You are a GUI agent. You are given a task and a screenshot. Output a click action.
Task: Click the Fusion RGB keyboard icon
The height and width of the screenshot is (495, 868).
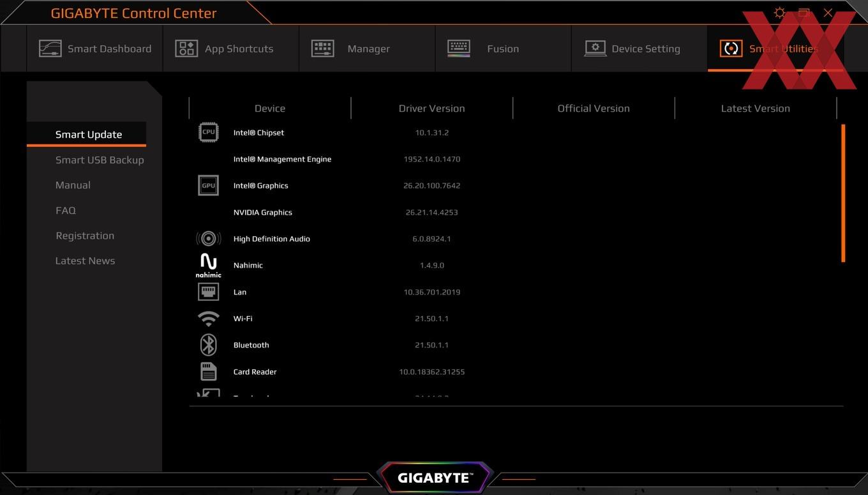tap(459, 49)
